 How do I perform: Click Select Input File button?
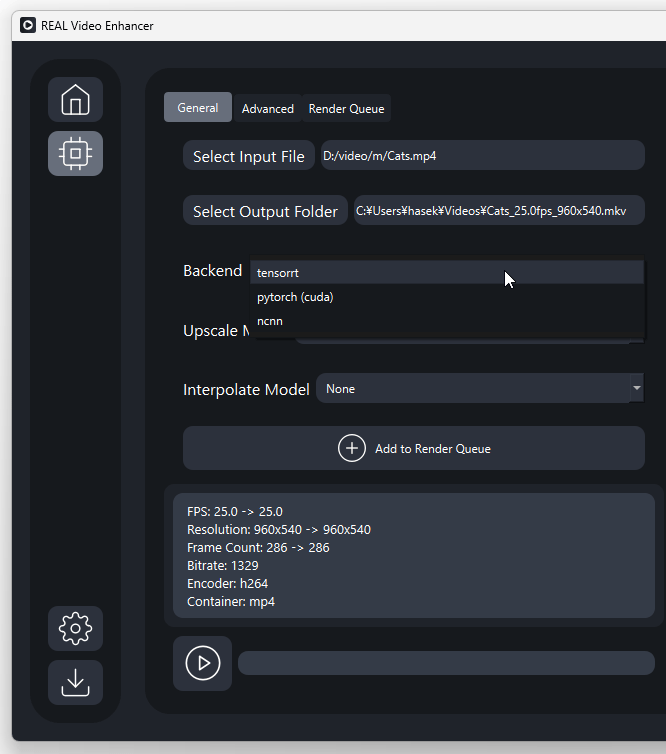(249, 156)
